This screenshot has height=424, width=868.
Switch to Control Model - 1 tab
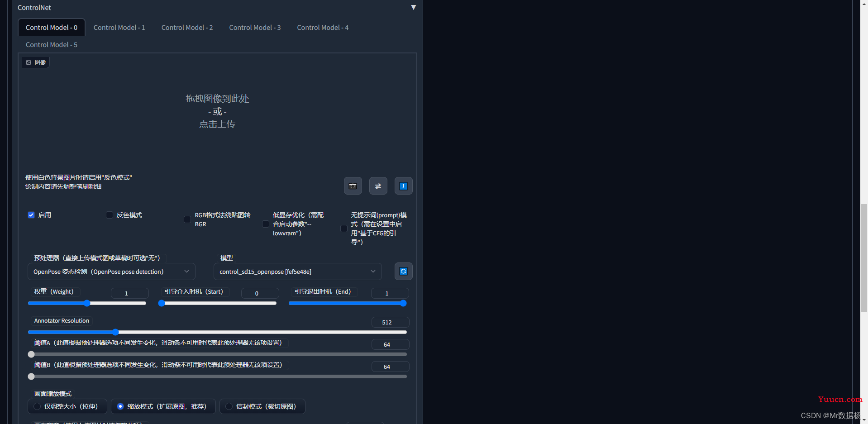119,28
